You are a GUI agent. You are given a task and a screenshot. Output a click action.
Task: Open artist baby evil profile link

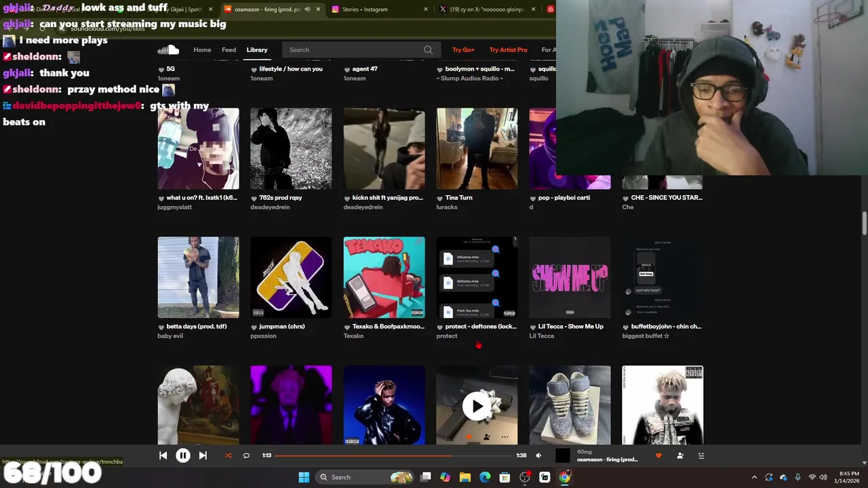[170, 336]
